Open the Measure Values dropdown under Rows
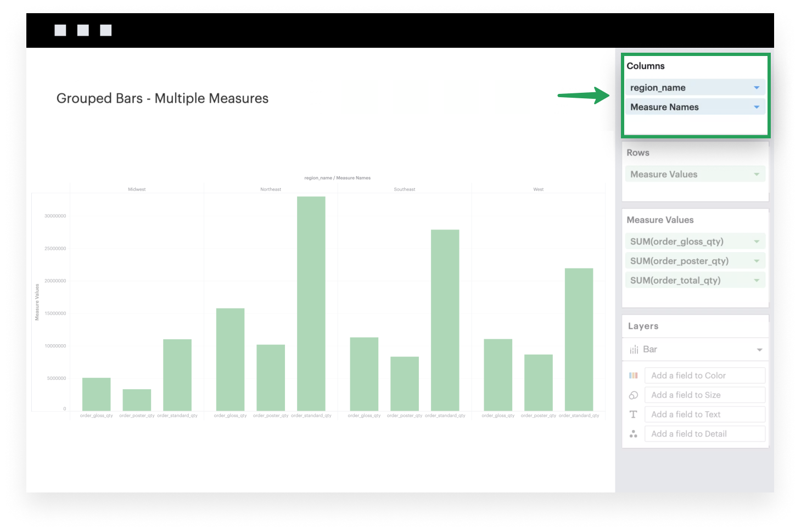The image size is (801, 532). click(757, 173)
